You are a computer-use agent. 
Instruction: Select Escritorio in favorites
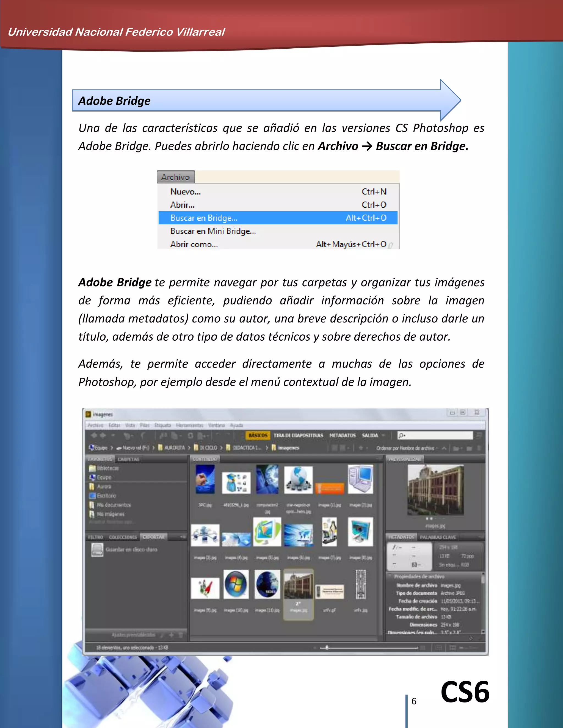coord(102,496)
